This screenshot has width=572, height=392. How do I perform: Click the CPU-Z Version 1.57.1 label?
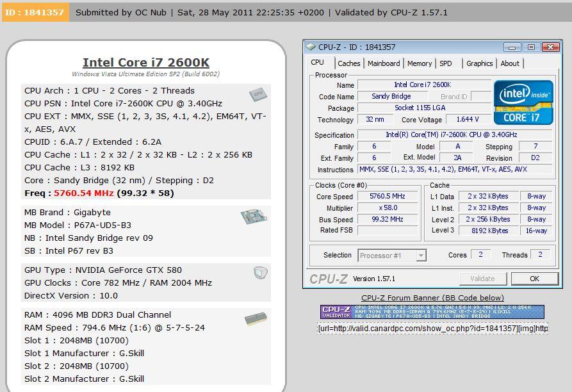374,279
